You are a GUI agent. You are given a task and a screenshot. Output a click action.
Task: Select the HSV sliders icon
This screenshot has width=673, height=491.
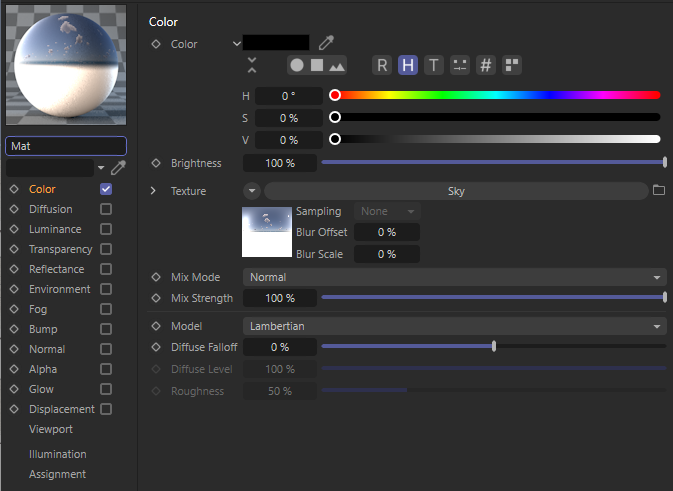[x=408, y=65]
